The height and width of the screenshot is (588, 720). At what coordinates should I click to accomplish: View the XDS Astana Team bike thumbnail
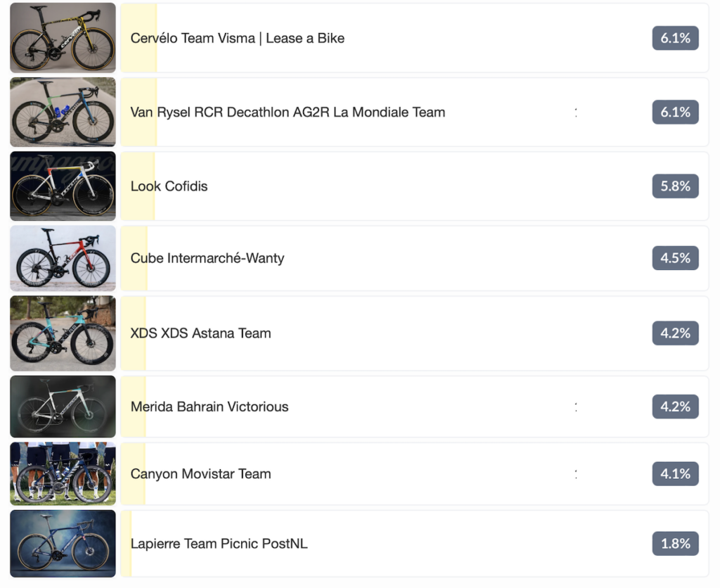(63, 333)
